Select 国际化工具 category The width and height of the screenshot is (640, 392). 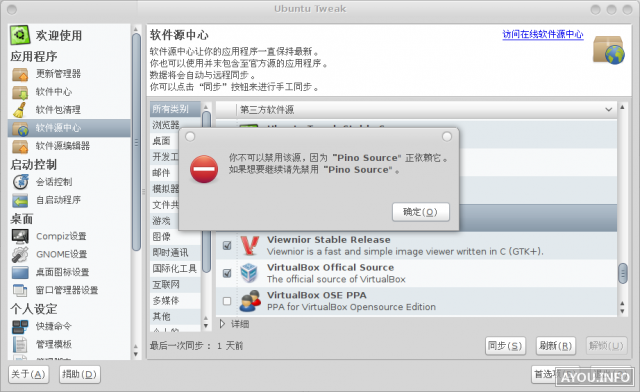(176, 269)
